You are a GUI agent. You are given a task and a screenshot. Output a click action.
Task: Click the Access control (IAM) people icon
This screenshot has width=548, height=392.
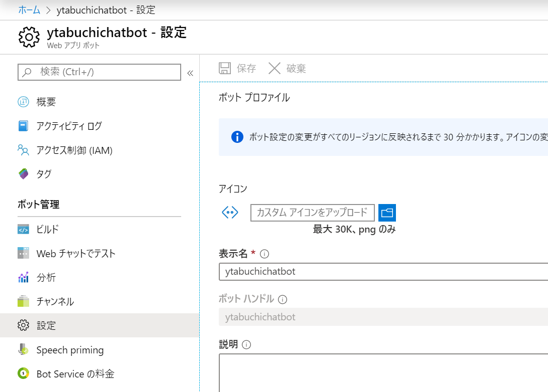tap(24, 150)
